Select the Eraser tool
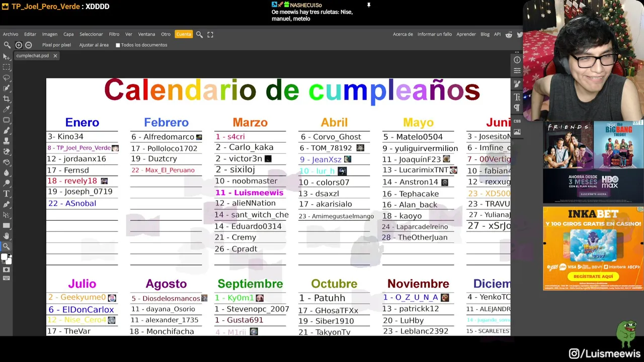Image resolution: width=644 pixels, height=362 pixels. [7, 151]
